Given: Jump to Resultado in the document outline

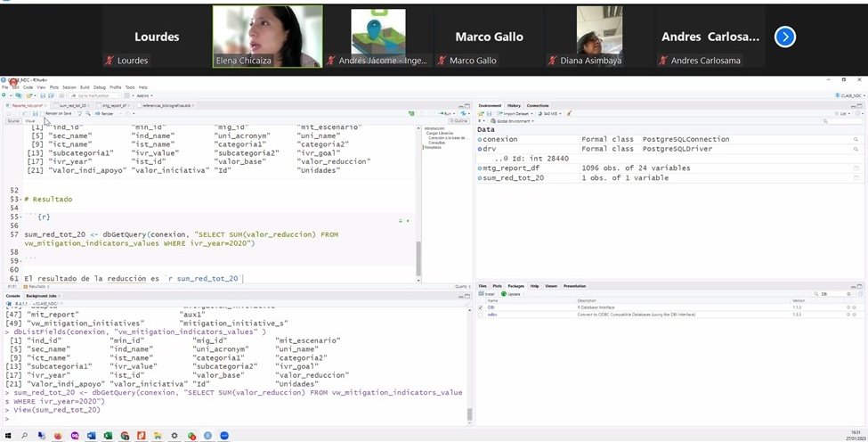Looking at the screenshot, I should pyautogui.click(x=433, y=147).
